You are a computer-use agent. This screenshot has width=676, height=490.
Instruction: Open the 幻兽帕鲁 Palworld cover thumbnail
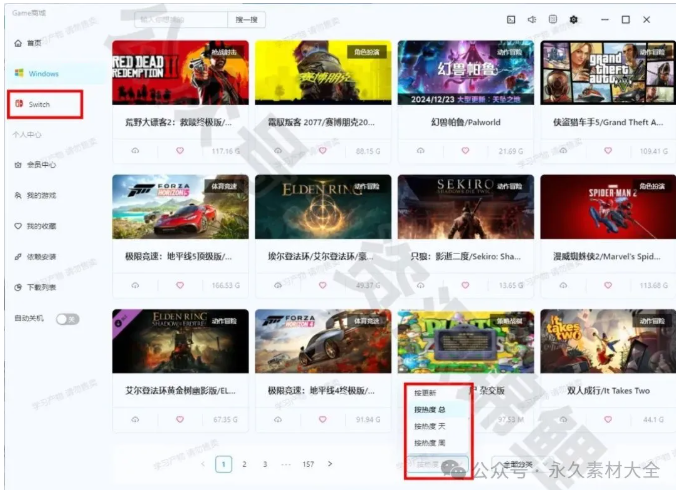pos(466,72)
